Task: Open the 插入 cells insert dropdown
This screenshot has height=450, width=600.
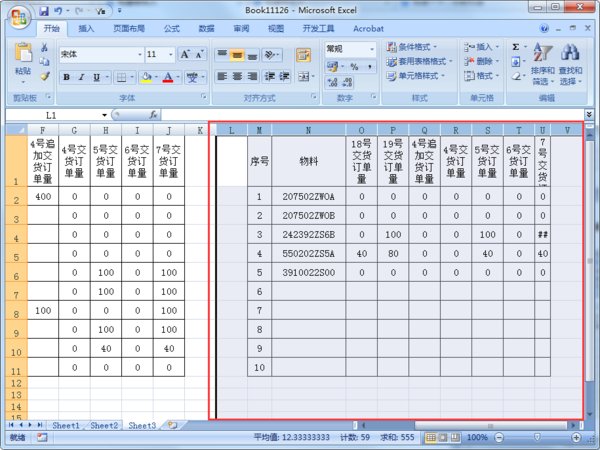Action: pos(482,47)
